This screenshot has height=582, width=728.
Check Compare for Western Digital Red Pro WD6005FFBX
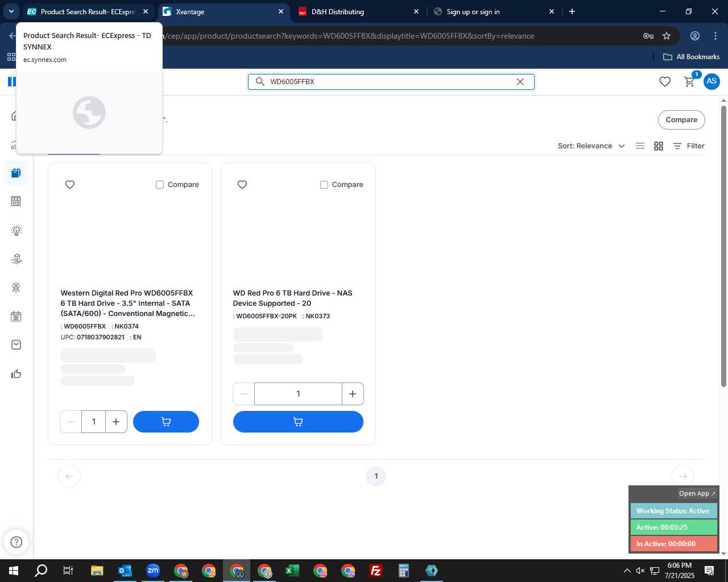pos(160,185)
